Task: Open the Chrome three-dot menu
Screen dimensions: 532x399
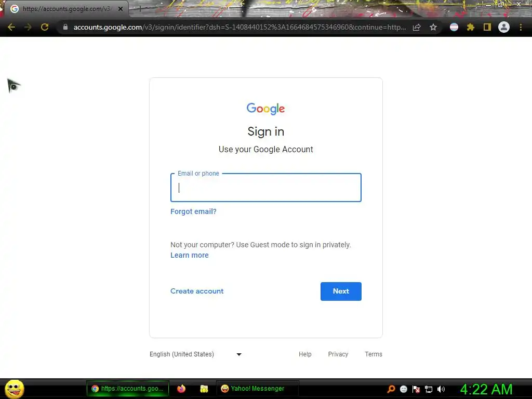Action: tap(521, 27)
